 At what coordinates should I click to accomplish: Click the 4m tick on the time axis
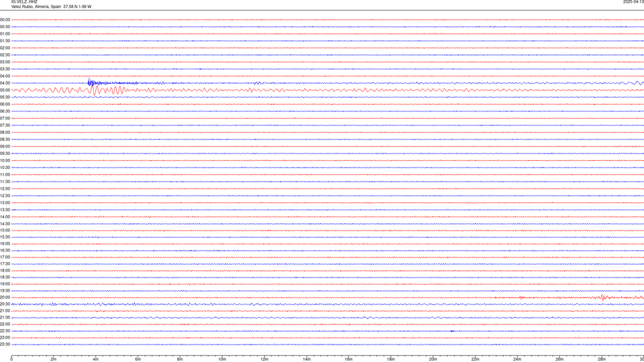[96, 359]
